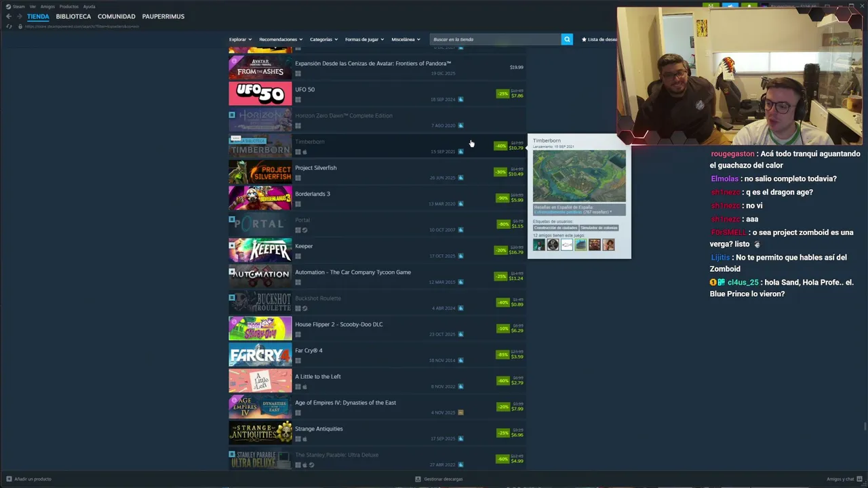Open the Ver menu

pyautogui.click(x=33, y=7)
